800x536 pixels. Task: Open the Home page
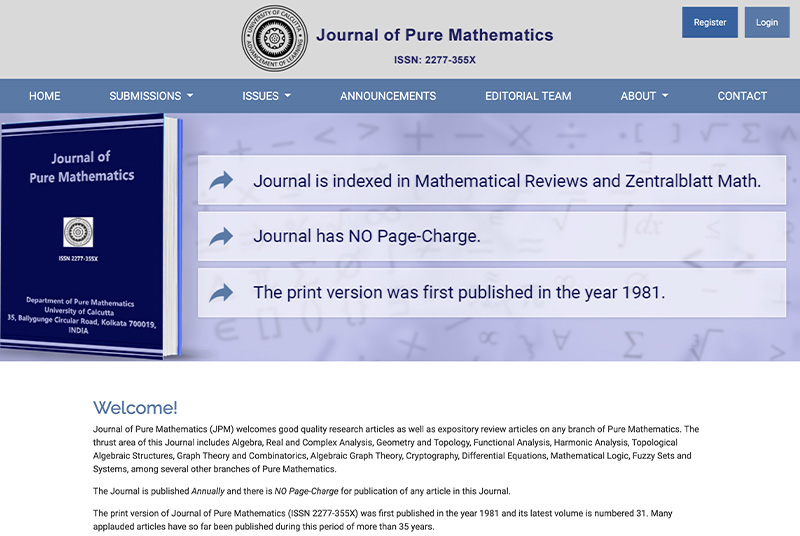click(44, 96)
